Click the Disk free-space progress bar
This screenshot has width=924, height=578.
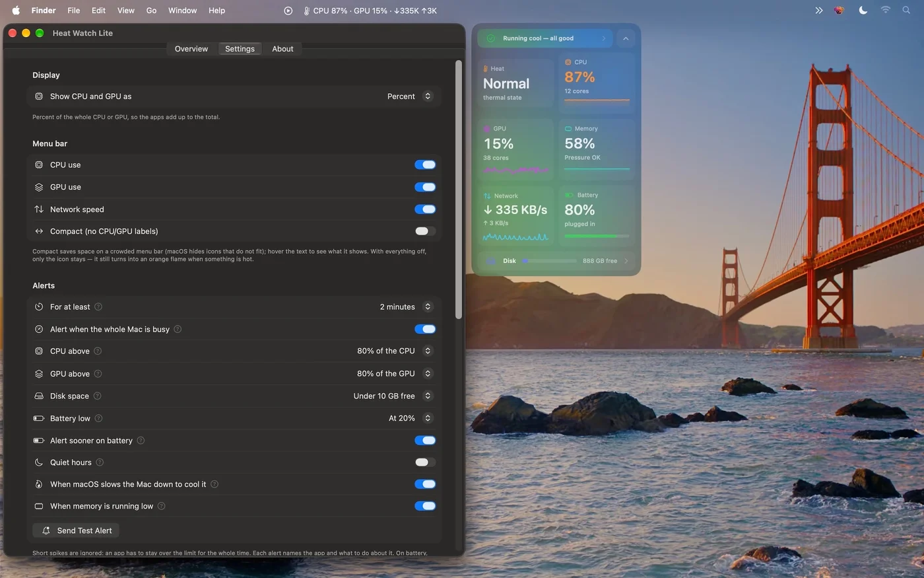tap(549, 261)
